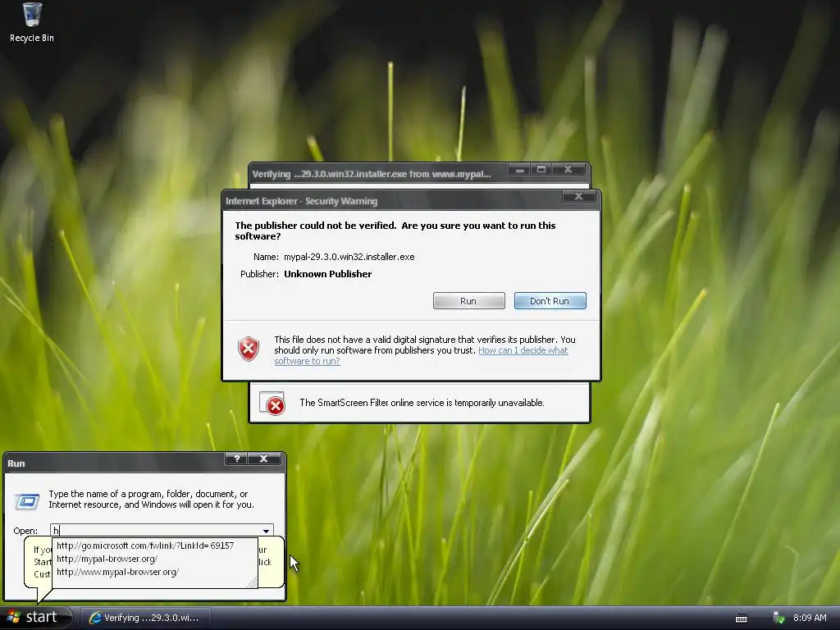
Task: Minimize the Verifying download window
Action: click(x=519, y=170)
